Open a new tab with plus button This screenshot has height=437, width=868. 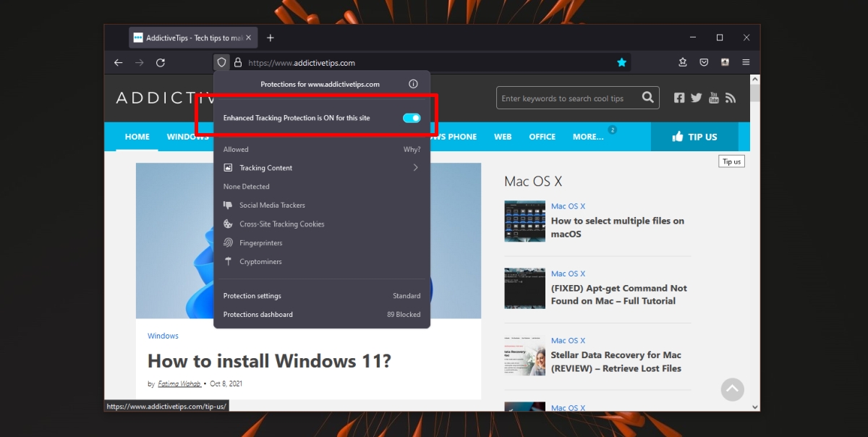point(271,38)
